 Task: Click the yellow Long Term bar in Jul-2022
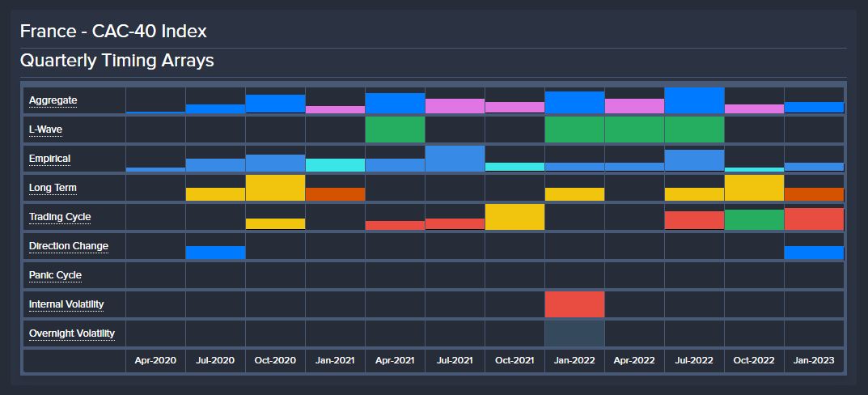pyautogui.click(x=694, y=194)
